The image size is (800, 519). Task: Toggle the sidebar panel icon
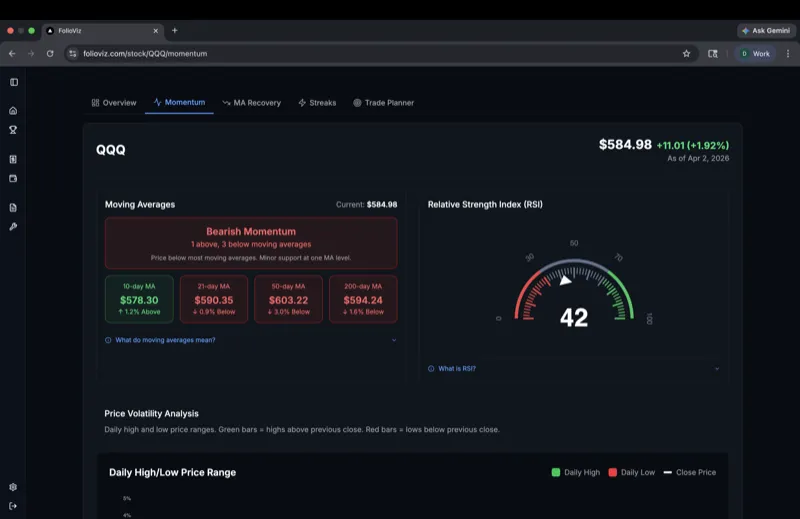point(14,82)
